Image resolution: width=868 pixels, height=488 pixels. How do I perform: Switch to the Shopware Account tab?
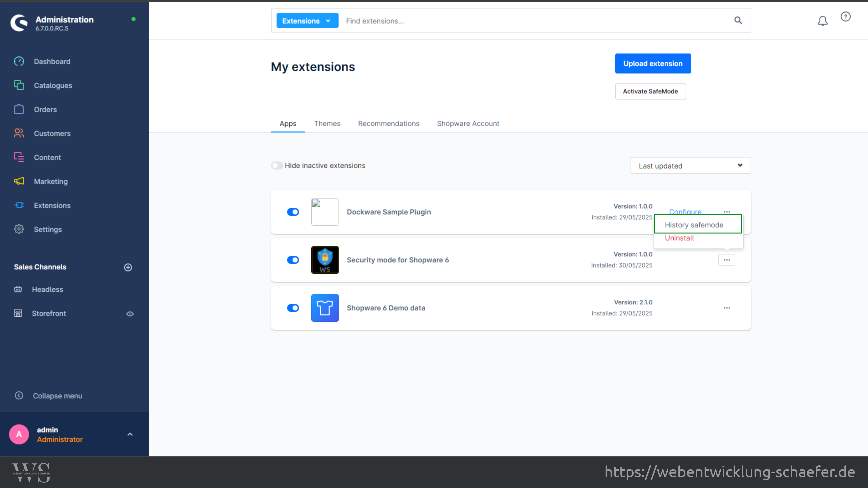click(468, 123)
